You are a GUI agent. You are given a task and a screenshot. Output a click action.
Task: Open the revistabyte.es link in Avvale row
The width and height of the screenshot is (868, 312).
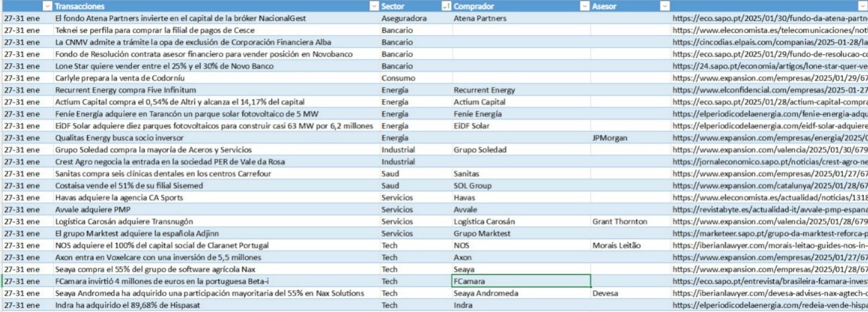770,209
